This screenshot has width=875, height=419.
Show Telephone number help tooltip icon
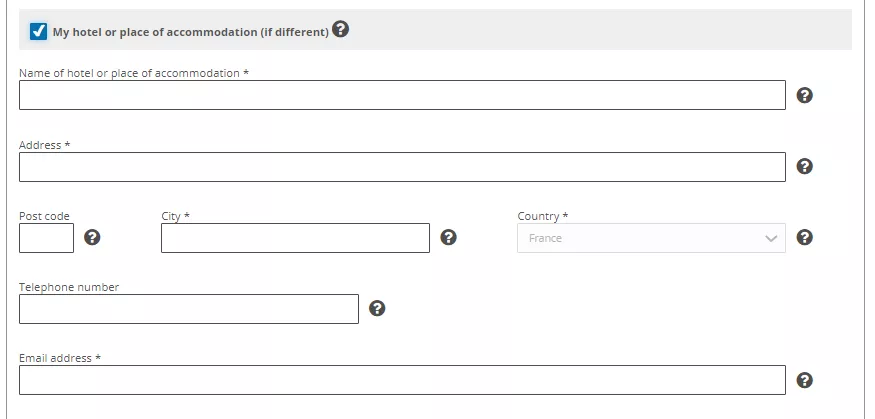377,309
